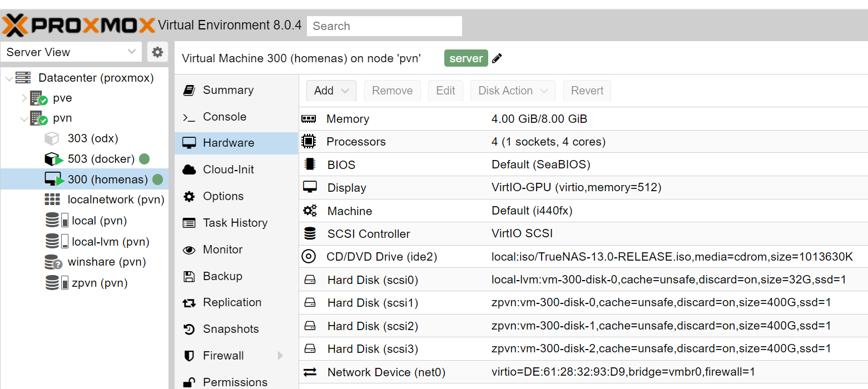Click the pencil icon to edit tags
This screenshot has height=389, width=868.
coord(497,58)
